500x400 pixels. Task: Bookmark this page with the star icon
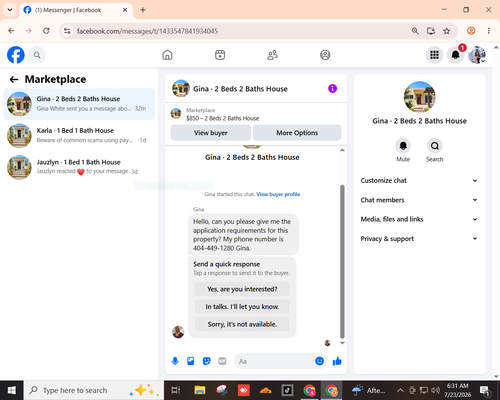(447, 31)
